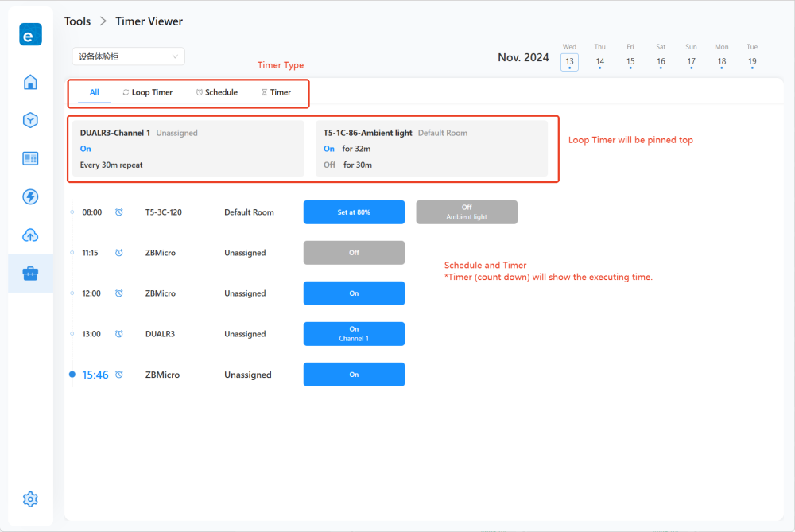795x532 pixels.
Task: Open the cloud upload icon in sidebar
Action: pos(30,235)
